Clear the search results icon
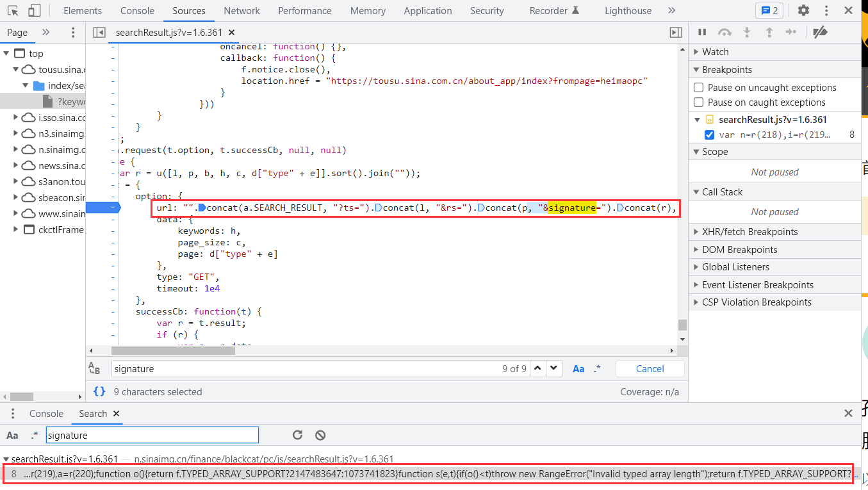The height and width of the screenshot is (490, 868). tap(320, 435)
